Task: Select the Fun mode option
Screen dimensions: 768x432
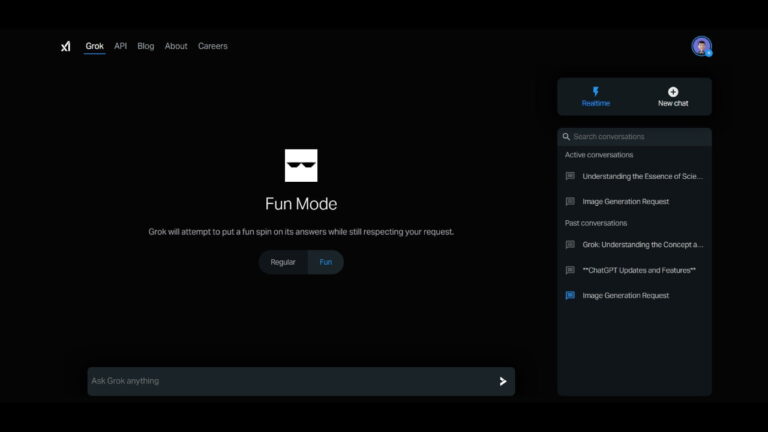Action: click(326, 262)
